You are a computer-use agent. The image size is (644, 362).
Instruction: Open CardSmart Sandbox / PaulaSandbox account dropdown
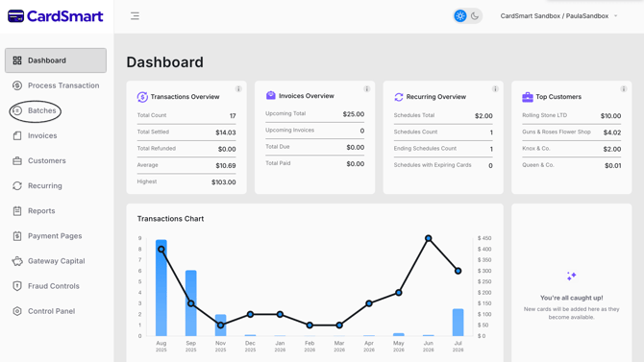coord(558,16)
